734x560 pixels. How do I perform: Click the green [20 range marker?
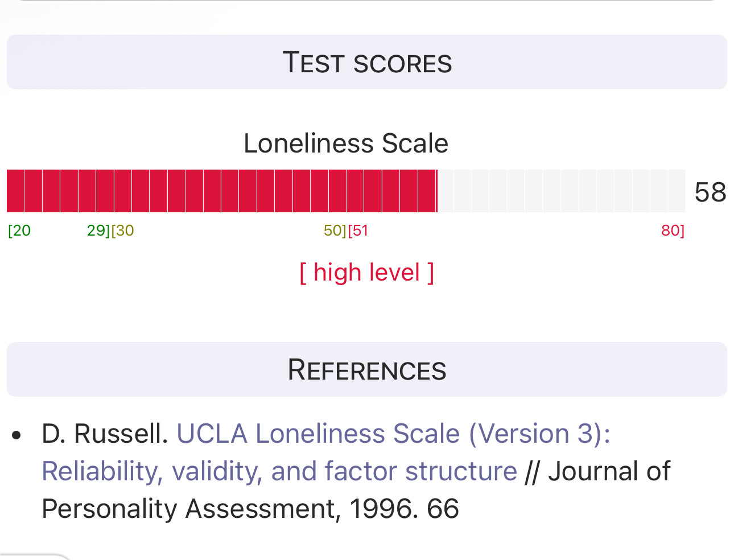pyautogui.click(x=19, y=230)
